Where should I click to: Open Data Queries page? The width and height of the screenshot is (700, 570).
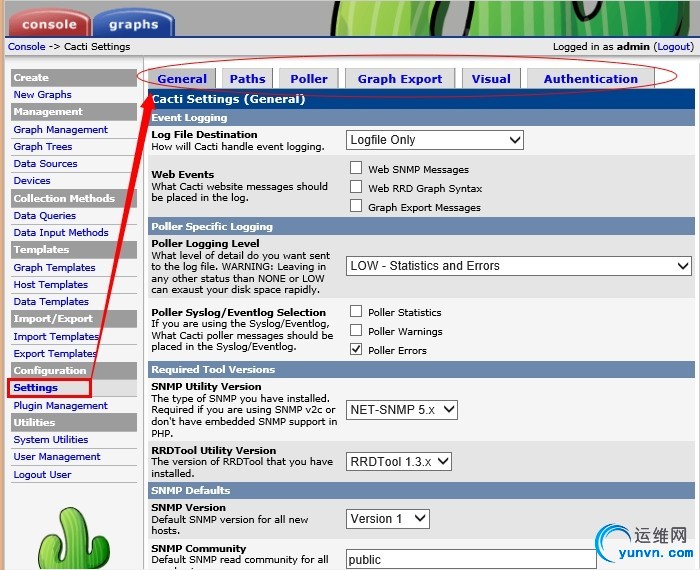click(45, 216)
